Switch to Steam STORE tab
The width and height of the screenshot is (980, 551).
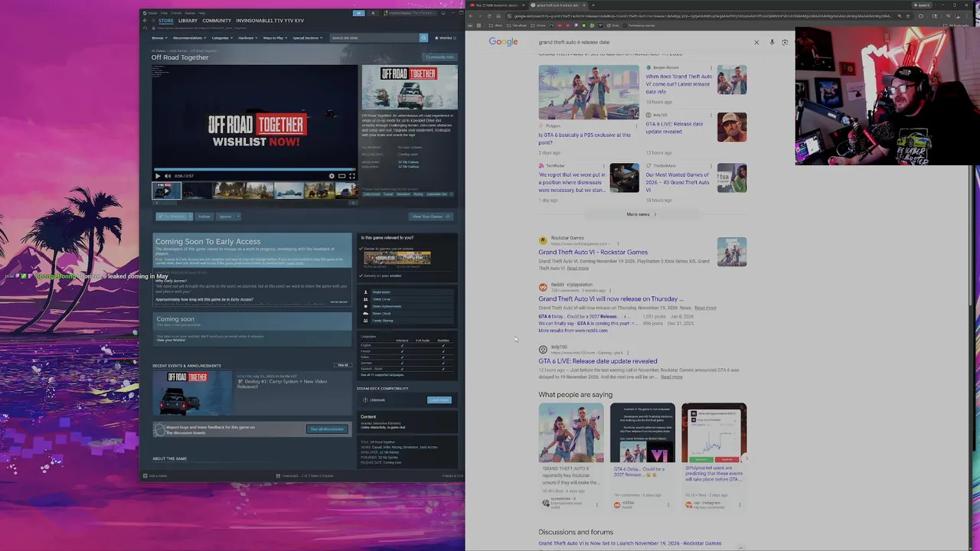tap(165, 21)
